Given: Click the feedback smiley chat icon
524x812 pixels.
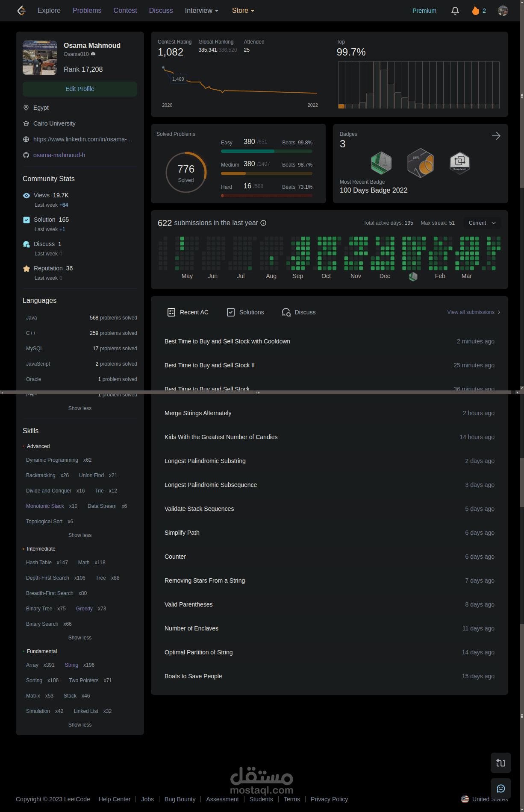Looking at the screenshot, I should pyautogui.click(x=501, y=789).
